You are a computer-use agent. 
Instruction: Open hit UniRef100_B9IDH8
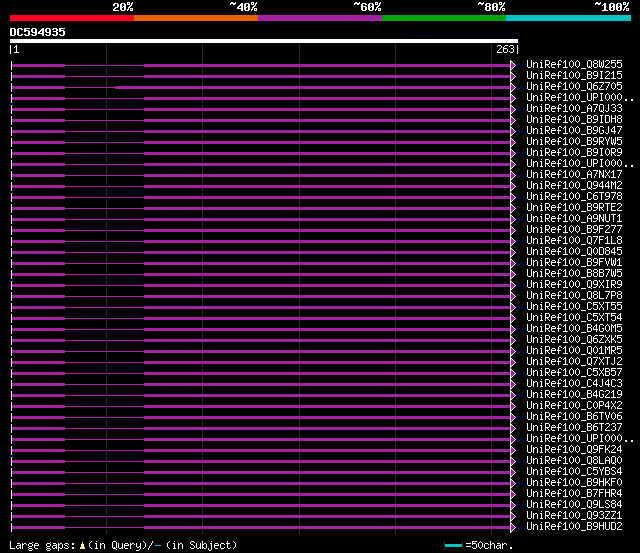click(574, 120)
